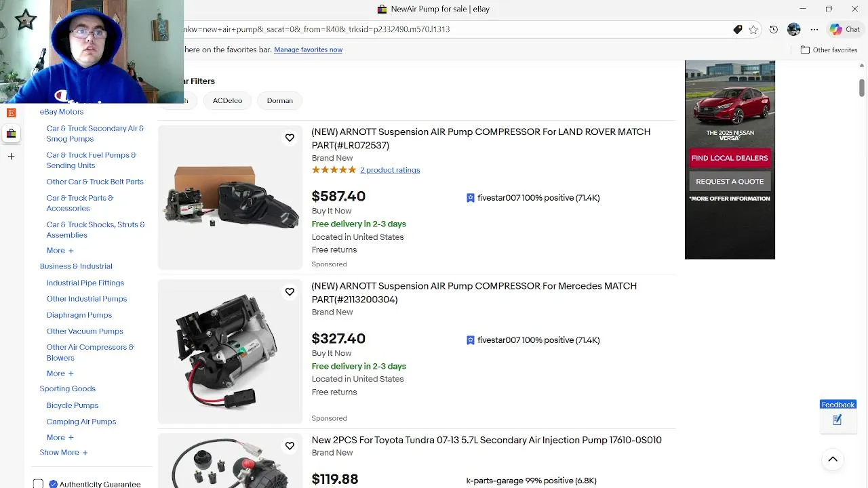Screen dimensions: 868x488
Task: Toggle watchlist heart on Land Rover compressor listing
Action: click(x=290, y=138)
